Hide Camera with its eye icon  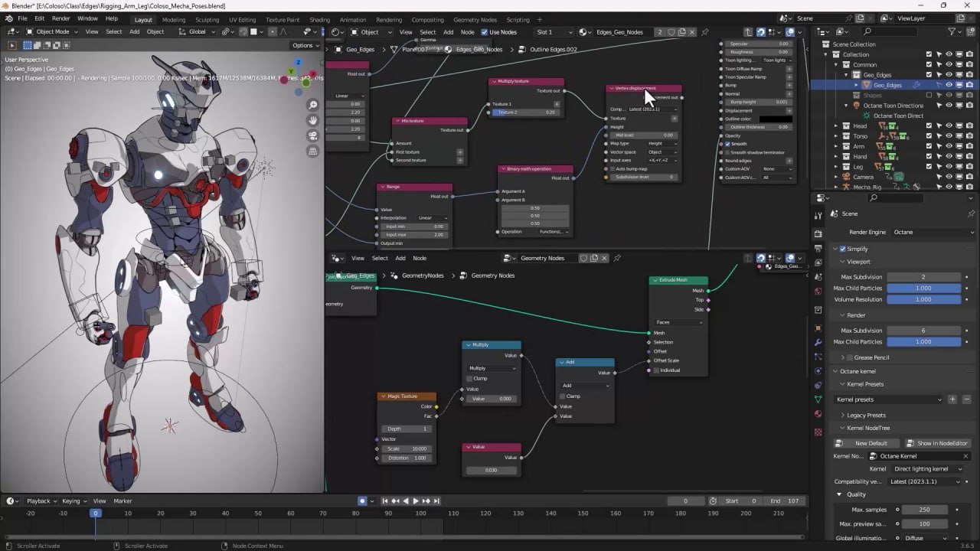point(949,177)
